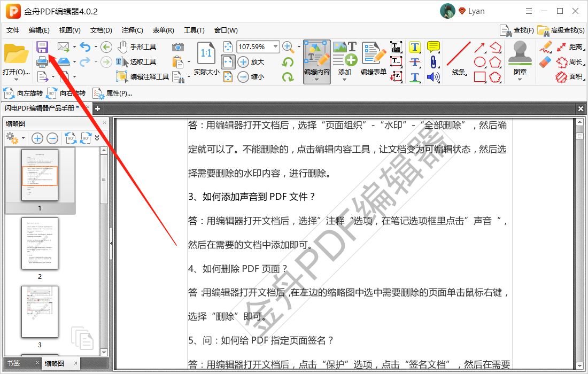Viewport: 588px width, 374px height.
Task: Click the Sound speaker annotation icon
Action: tap(434, 77)
